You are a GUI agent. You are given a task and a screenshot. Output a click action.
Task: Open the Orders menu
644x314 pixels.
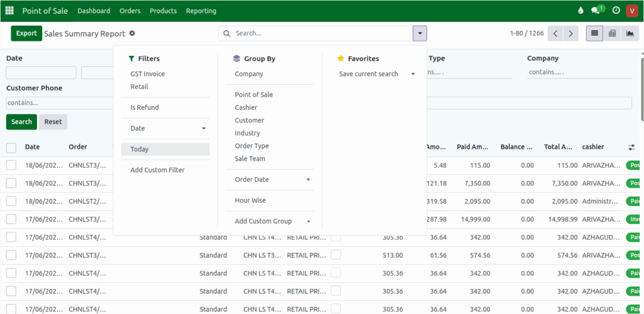[130, 11]
